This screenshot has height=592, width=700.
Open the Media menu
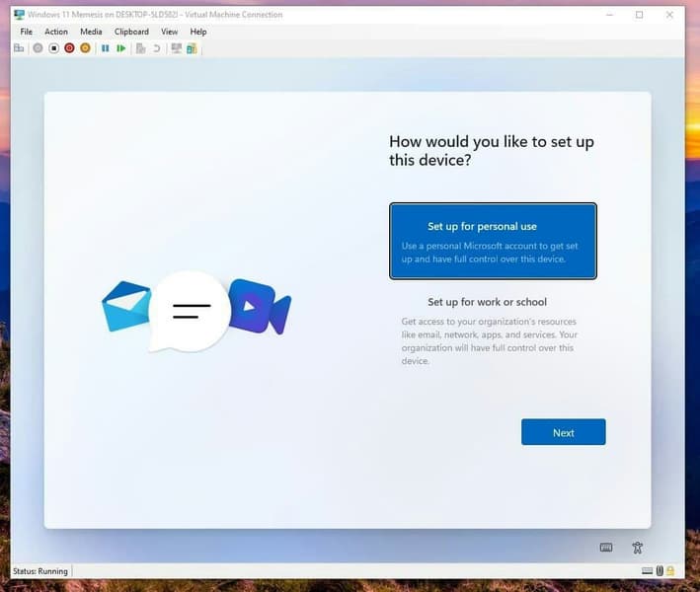(91, 32)
